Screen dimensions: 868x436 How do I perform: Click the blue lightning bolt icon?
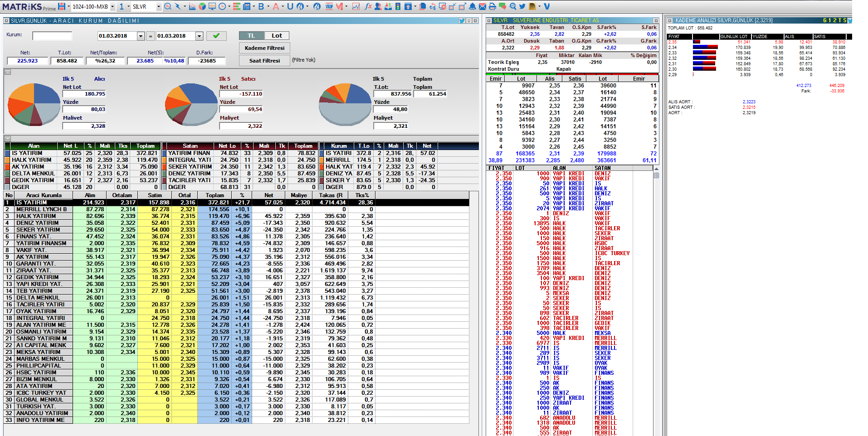point(177,6)
